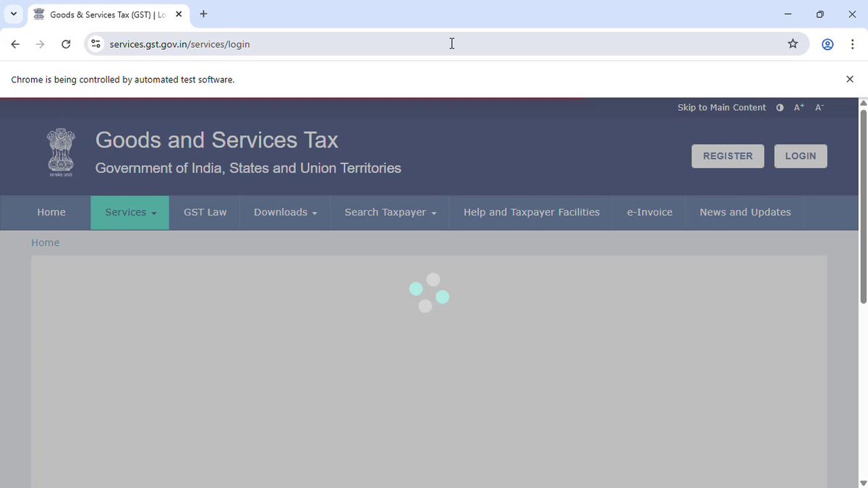Expand the Services dropdown menu
868x488 pixels.
pyautogui.click(x=130, y=213)
